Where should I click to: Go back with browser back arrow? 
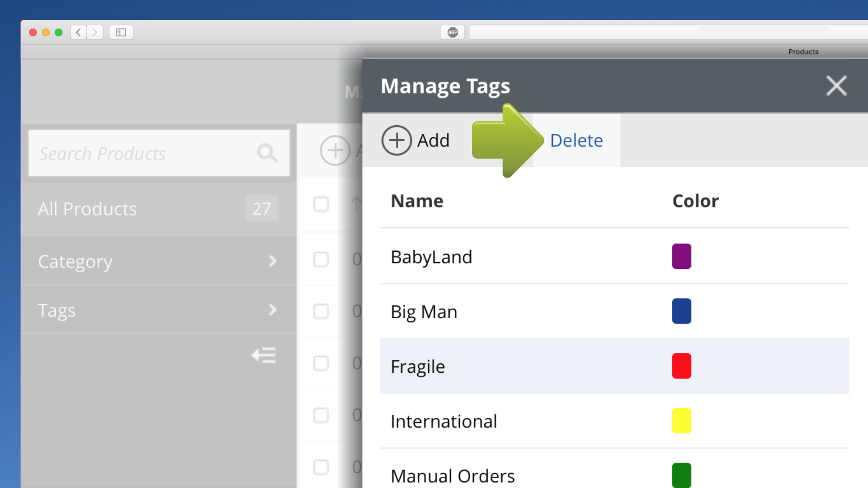[78, 32]
